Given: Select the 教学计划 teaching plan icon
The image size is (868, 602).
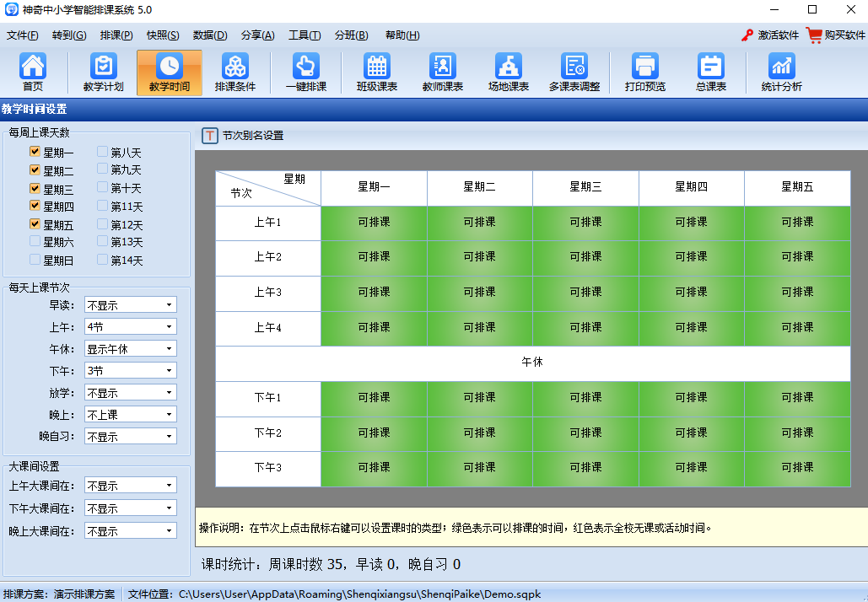Looking at the screenshot, I should tap(101, 72).
